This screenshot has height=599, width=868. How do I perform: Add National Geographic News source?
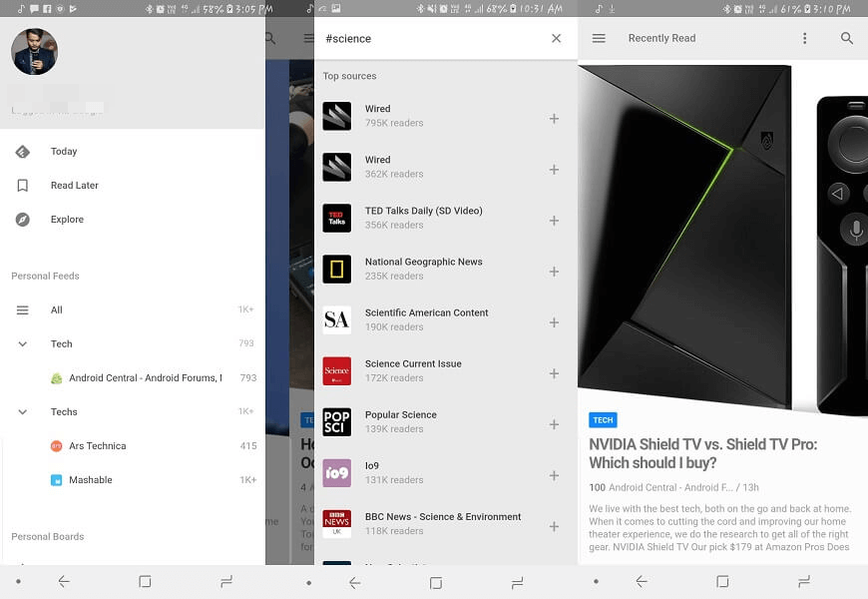(x=554, y=272)
